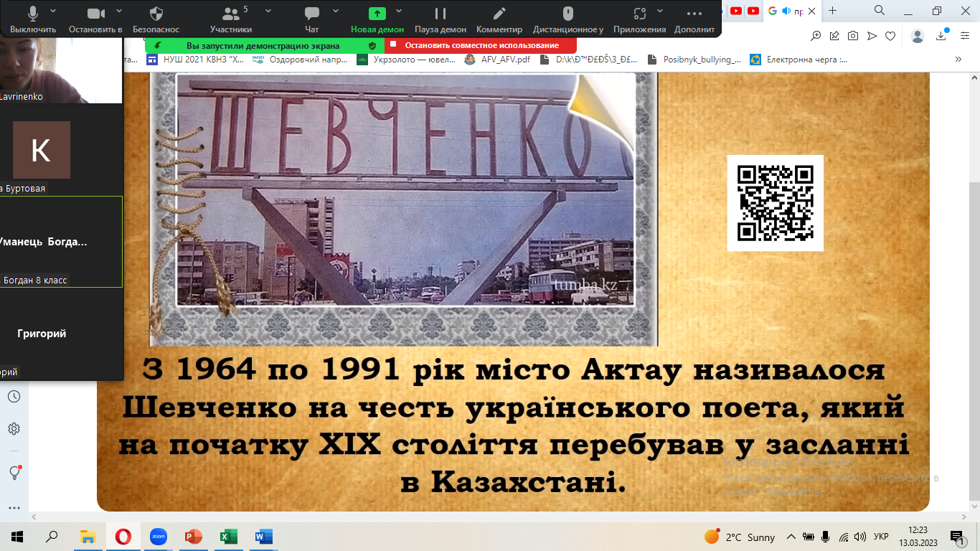980x551 pixels.
Task: Open bookmark НУШ 2021 КВНЗ
Action: coord(196,60)
